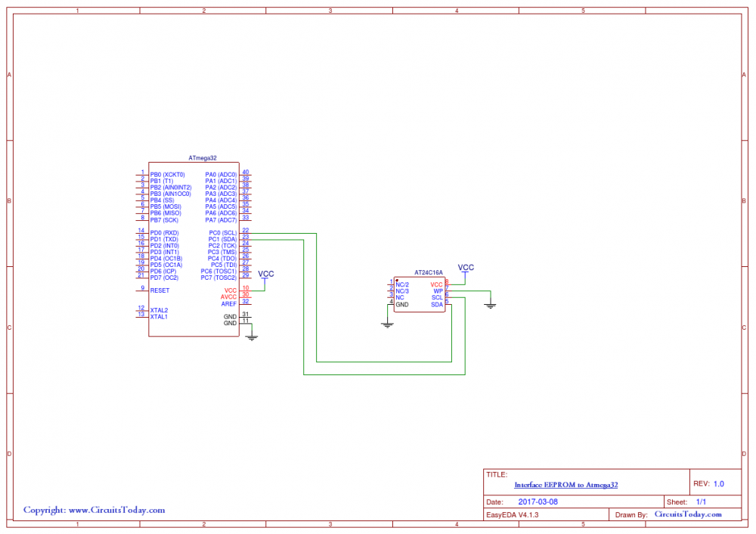This screenshot has width=756, height=534.
Task: Select the VCC power symbol above the AT24C16A
Action: pos(466,269)
